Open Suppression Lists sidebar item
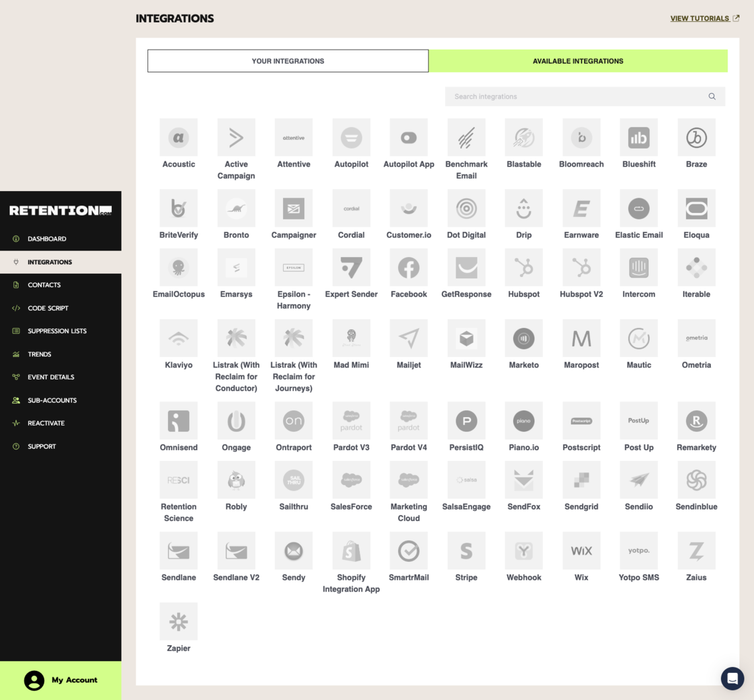 tap(61, 331)
